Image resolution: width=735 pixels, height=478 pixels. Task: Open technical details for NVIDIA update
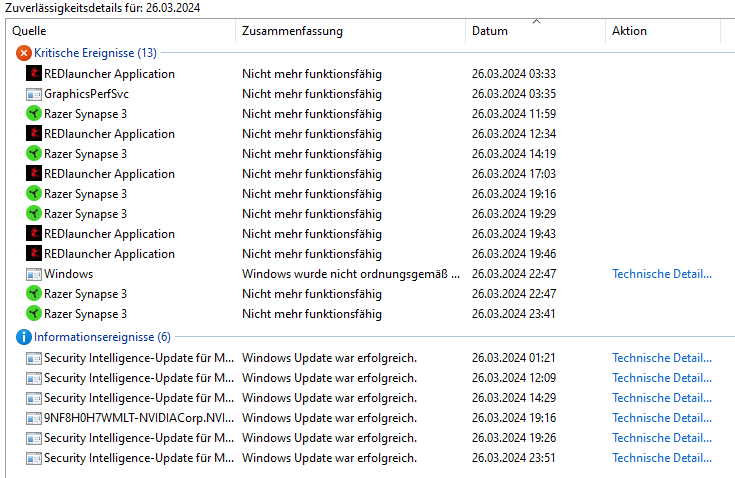pyautogui.click(x=662, y=418)
